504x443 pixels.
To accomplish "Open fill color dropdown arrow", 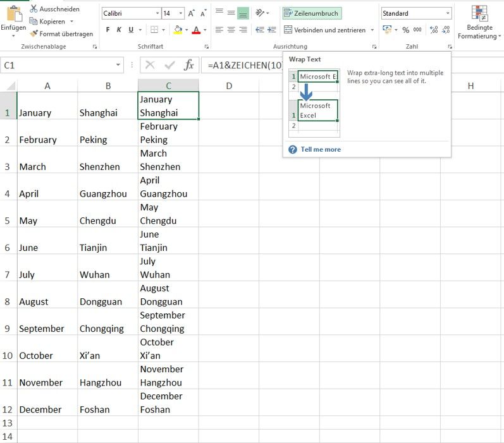I will pos(187,30).
